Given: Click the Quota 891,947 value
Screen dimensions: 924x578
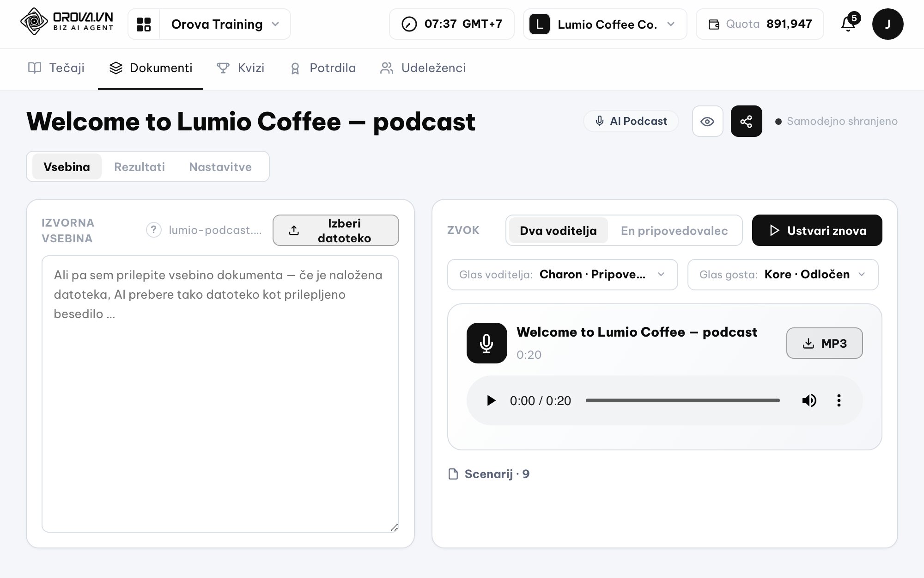Looking at the screenshot, I should (789, 24).
